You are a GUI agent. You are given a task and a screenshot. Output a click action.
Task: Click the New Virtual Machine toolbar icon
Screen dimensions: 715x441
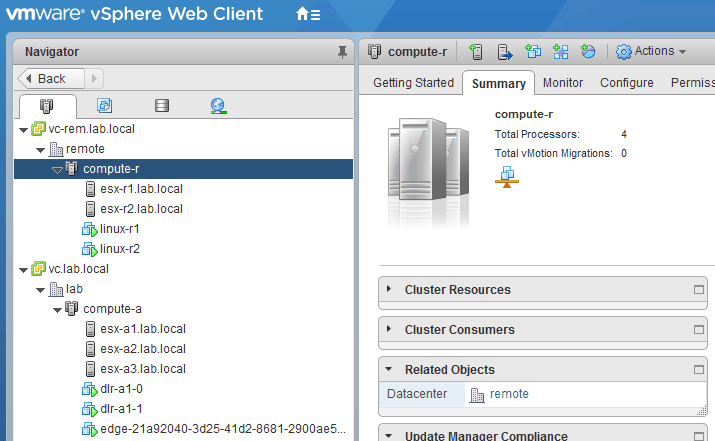point(533,52)
